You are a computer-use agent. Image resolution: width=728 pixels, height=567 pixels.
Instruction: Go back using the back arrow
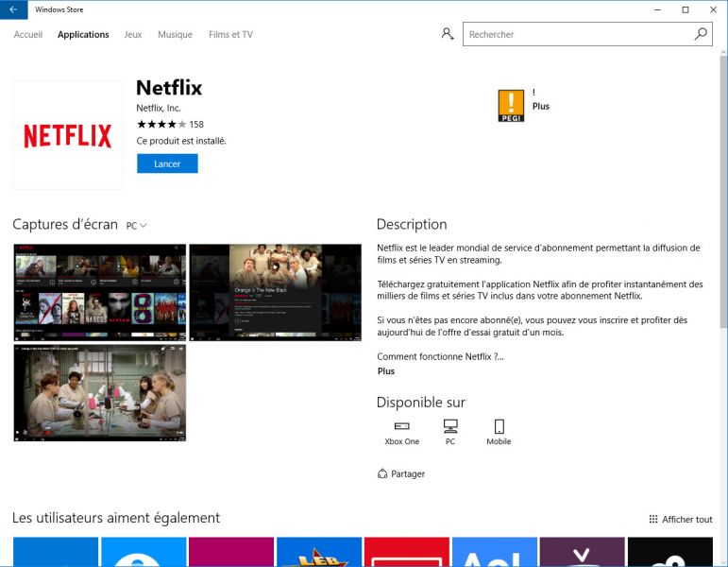point(13,9)
